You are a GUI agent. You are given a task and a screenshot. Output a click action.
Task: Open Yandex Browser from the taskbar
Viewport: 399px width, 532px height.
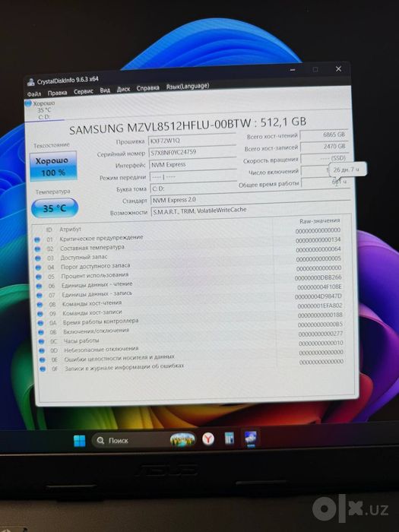[208, 439]
